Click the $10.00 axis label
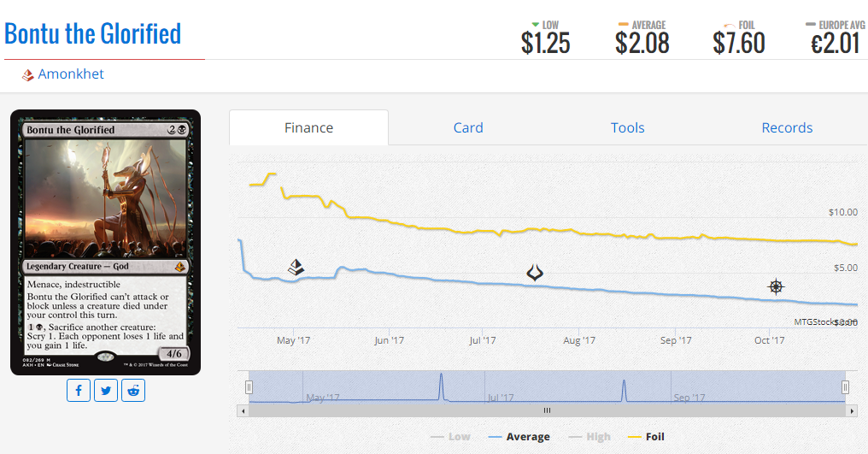868x454 pixels. click(x=843, y=212)
